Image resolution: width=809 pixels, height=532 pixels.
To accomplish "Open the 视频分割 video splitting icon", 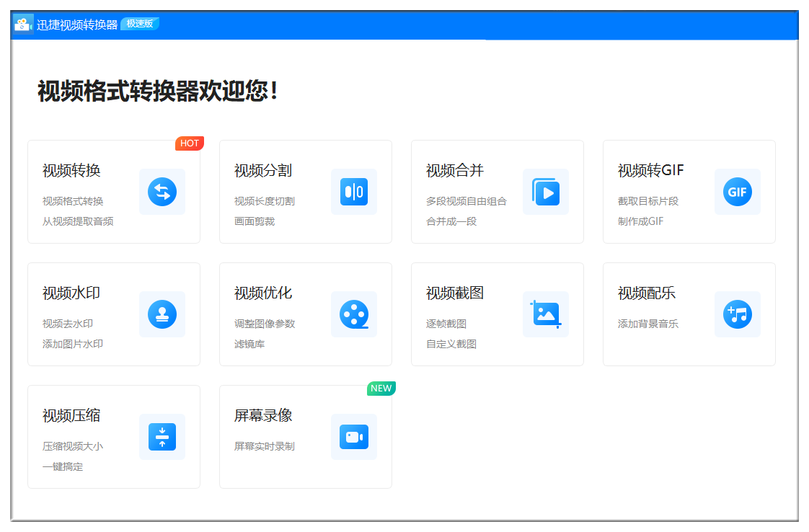I will click(x=353, y=192).
